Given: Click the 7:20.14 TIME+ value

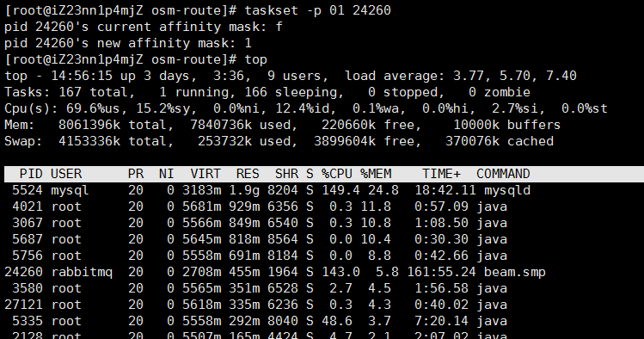Looking at the screenshot, I should tap(441, 321).
